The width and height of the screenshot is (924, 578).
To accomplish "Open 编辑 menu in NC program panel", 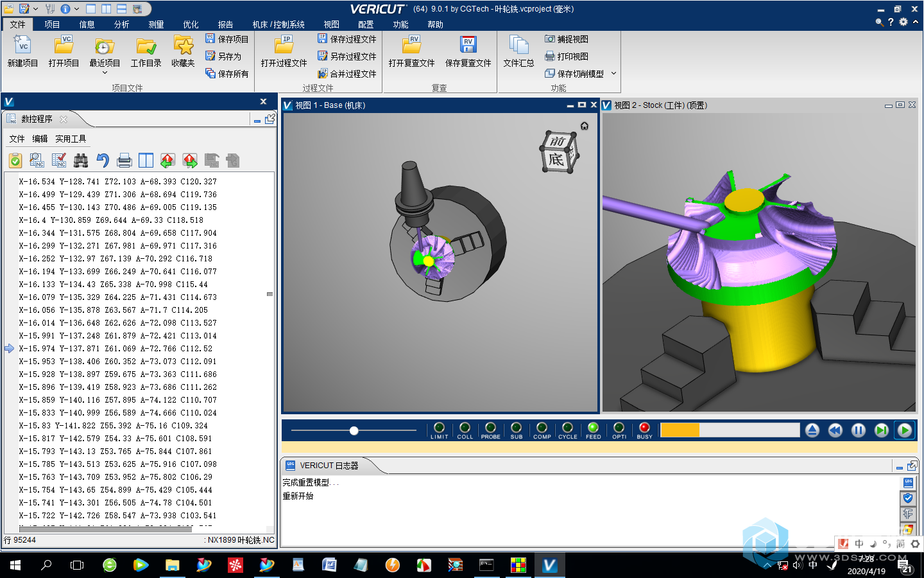I will click(x=40, y=139).
